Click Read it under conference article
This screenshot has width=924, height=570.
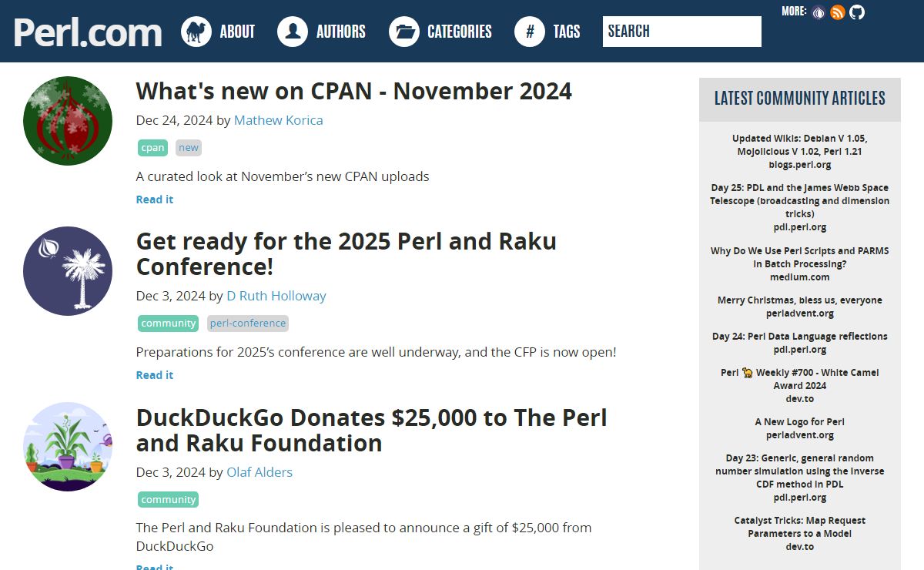point(155,375)
